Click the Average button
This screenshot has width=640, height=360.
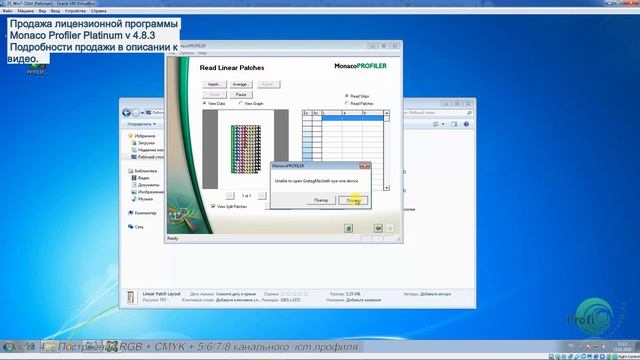point(241,84)
